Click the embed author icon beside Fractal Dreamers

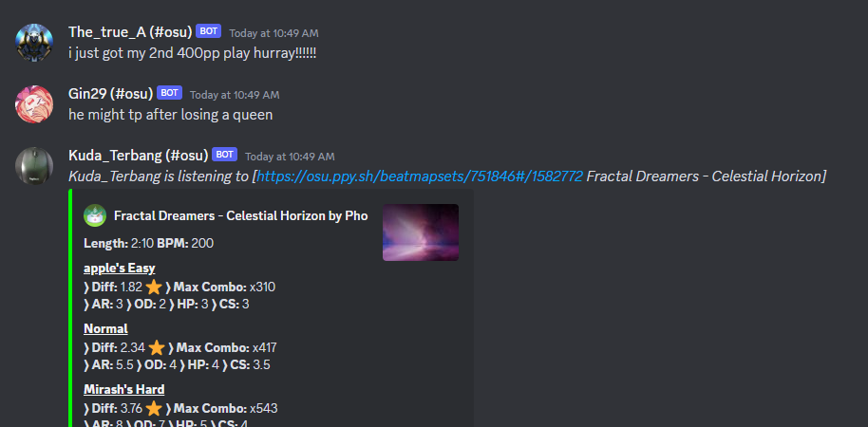click(x=95, y=215)
